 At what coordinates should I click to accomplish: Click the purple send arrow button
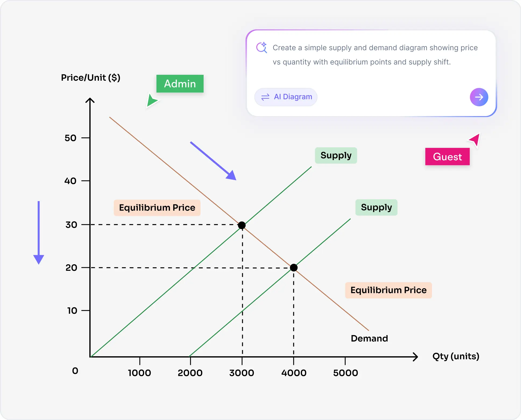[479, 97]
